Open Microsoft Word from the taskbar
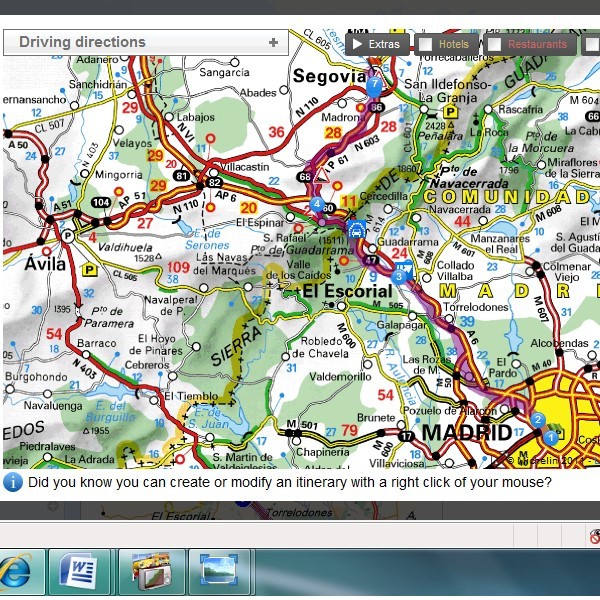Screen dimensions: 600x600 point(79,573)
